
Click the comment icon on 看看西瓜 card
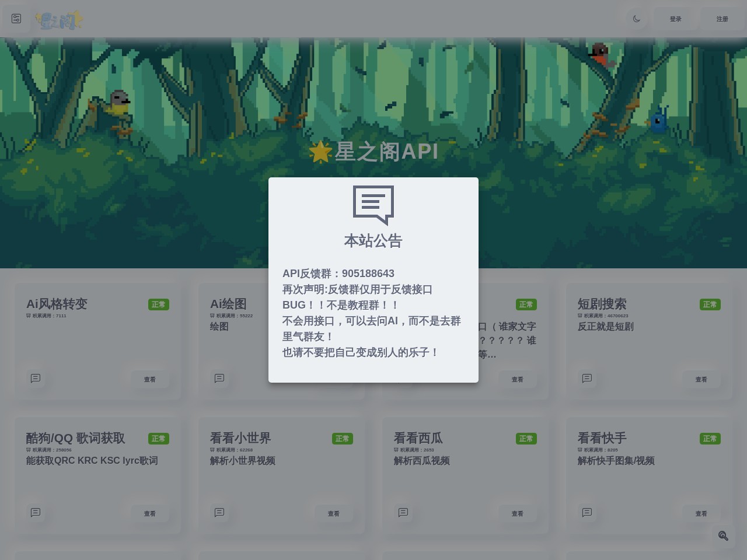[x=403, y=512]
